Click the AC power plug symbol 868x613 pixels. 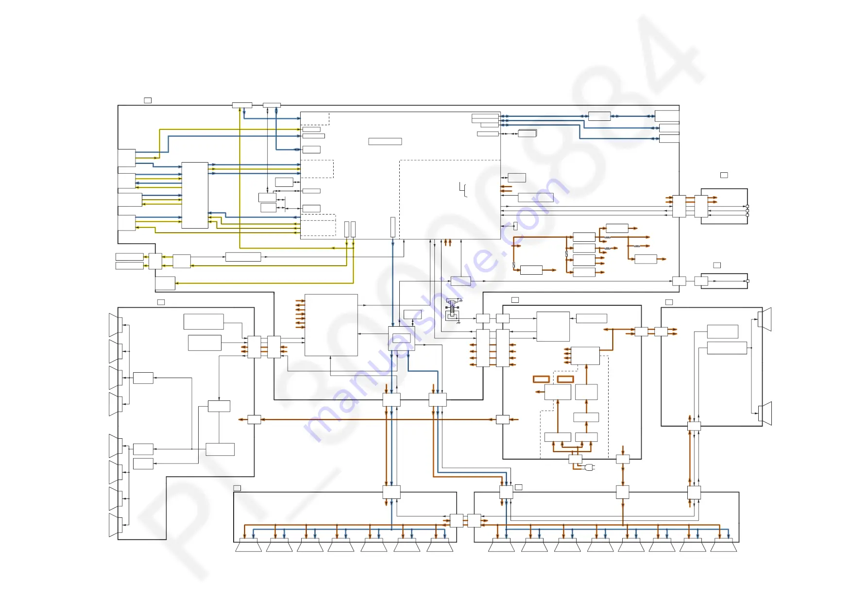(590, 468)
